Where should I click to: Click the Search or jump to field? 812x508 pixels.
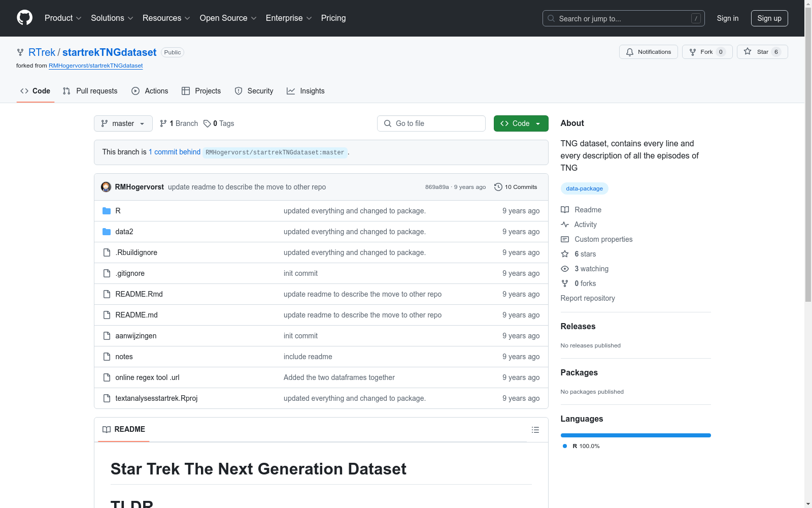(624, 18)
